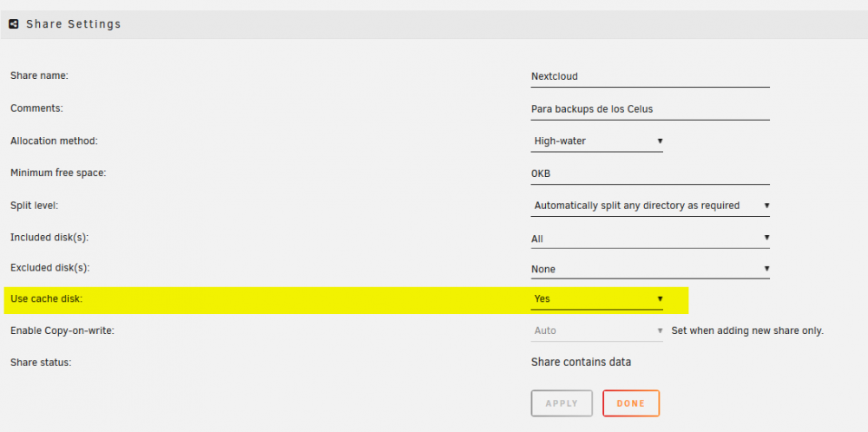Click the 'Share status:' label
The width and height of the screenshot is (868, 432).
42,363
